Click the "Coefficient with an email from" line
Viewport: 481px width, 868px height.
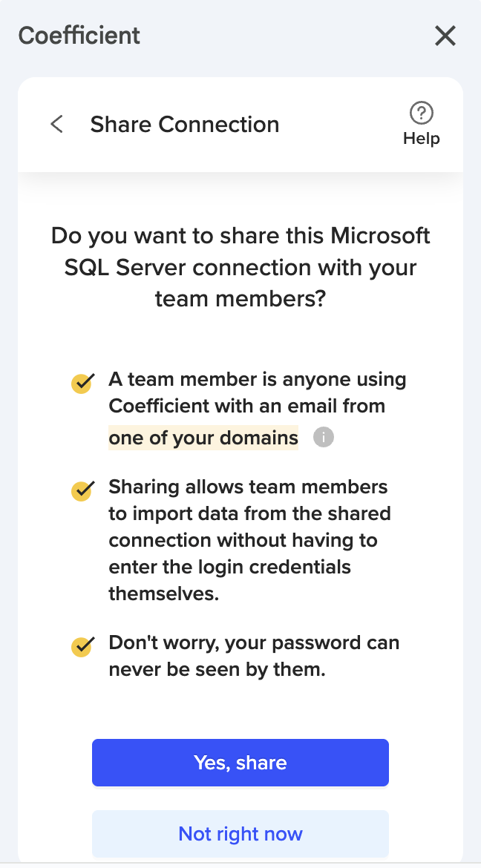[x=246, y=406]
